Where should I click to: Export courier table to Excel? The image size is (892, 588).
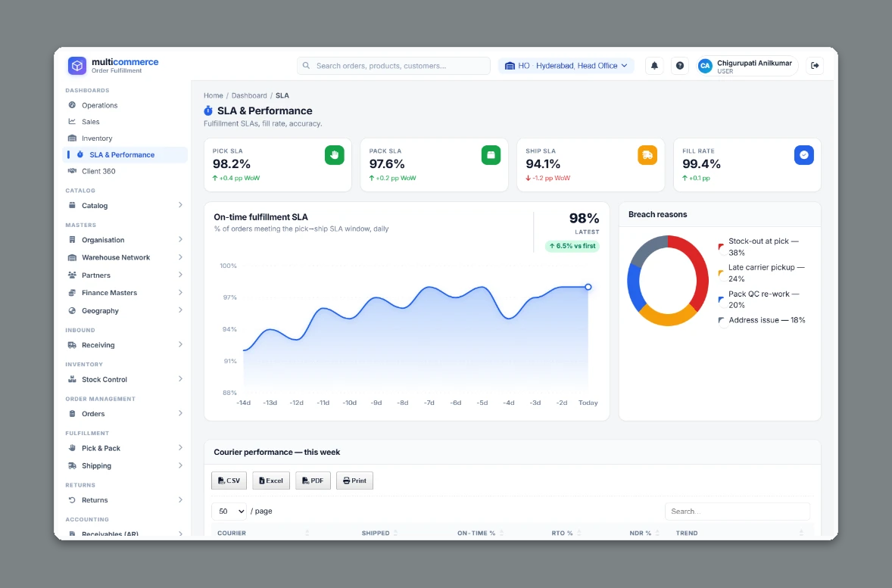click(271, 481)
